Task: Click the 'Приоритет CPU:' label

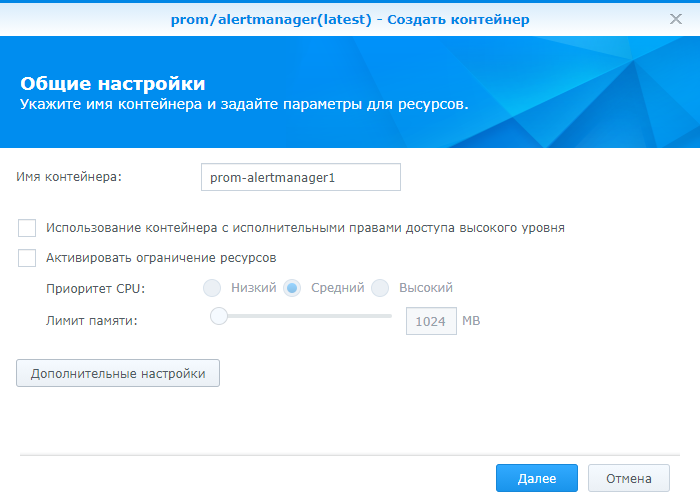Action: click(96, 288)
